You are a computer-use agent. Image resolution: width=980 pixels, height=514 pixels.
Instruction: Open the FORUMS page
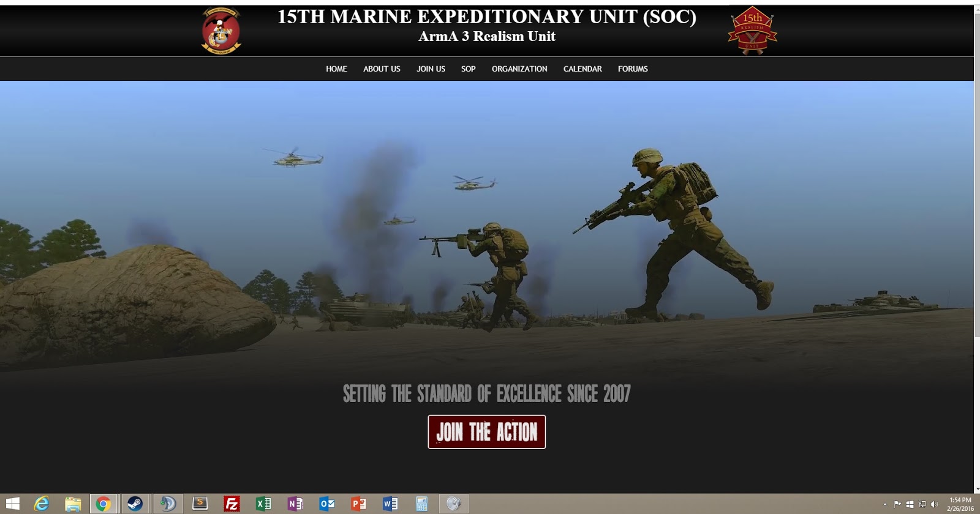pos(633,69)
